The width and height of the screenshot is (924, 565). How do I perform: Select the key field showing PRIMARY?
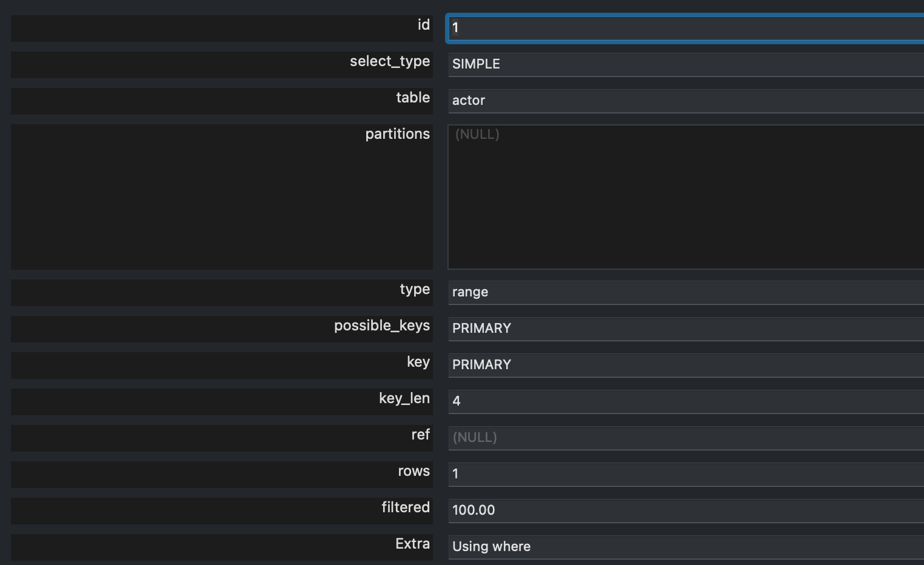tap(685, 365)
